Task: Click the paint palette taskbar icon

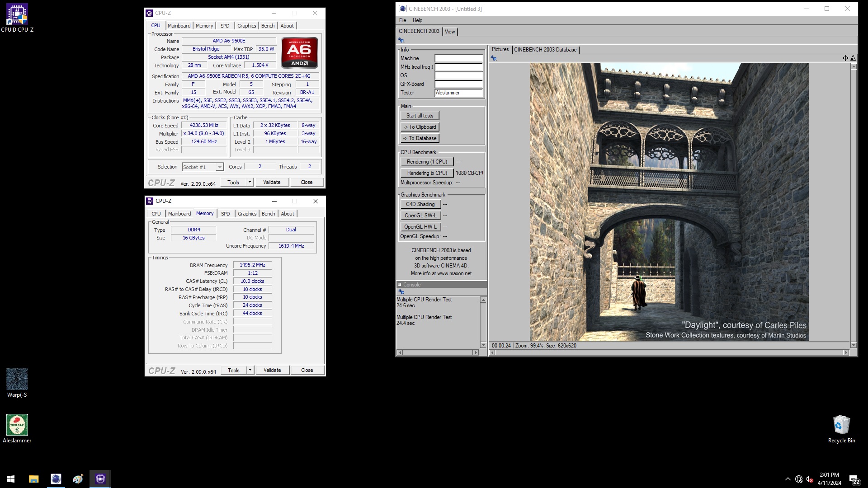Action: (78, 479)
